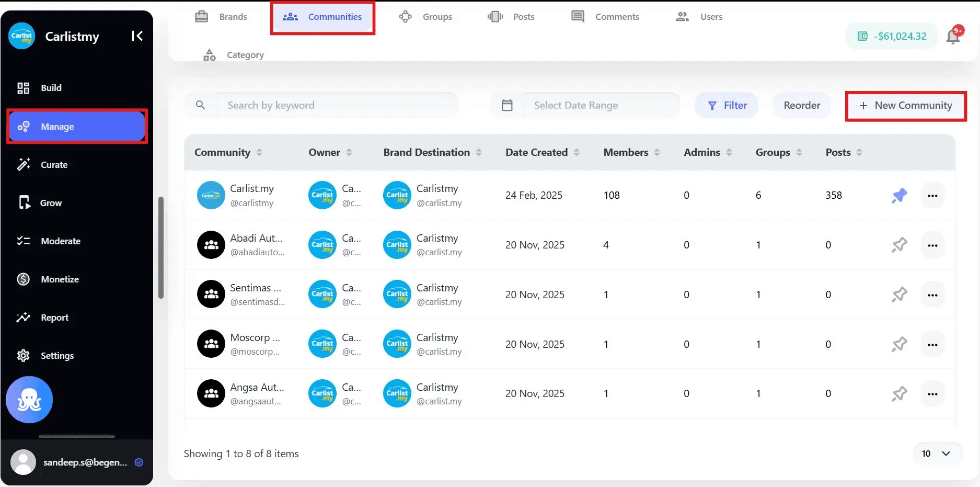Switch to the Posts tab
980x487 pixels.
511,17
